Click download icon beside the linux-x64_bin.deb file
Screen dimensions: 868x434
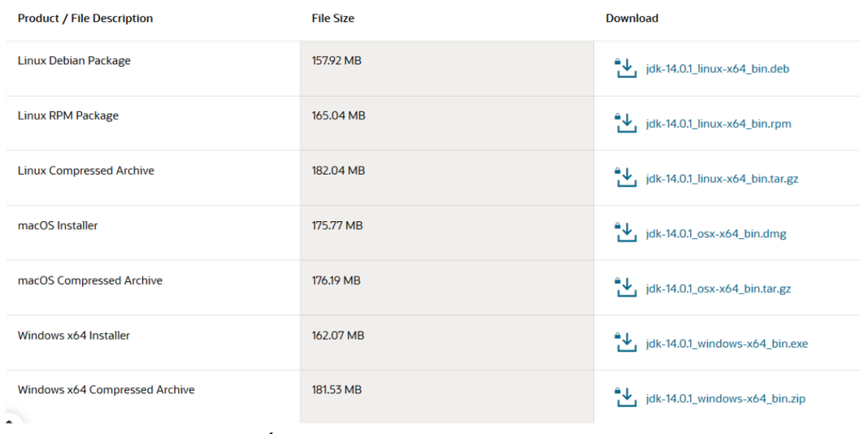[625, 69]
